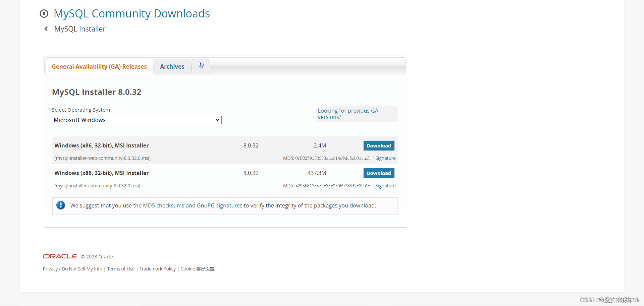644x306 pixels.
Task: Open MD5 checksums and GnuPG signatures link
Action: pos(193,205)
